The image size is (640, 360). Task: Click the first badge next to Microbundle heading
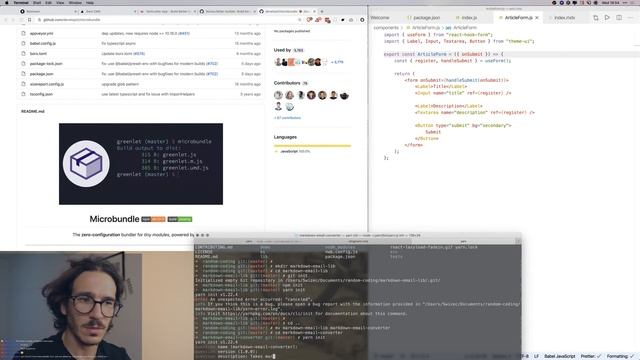[x=153, y=219]
